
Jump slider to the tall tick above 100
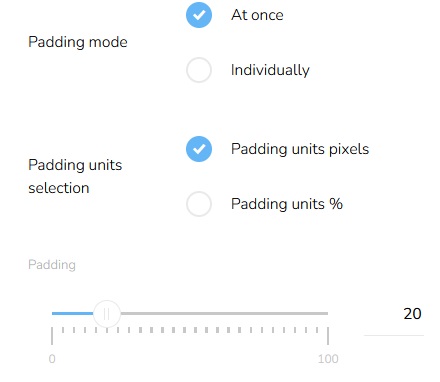click(x=328, y=336)
